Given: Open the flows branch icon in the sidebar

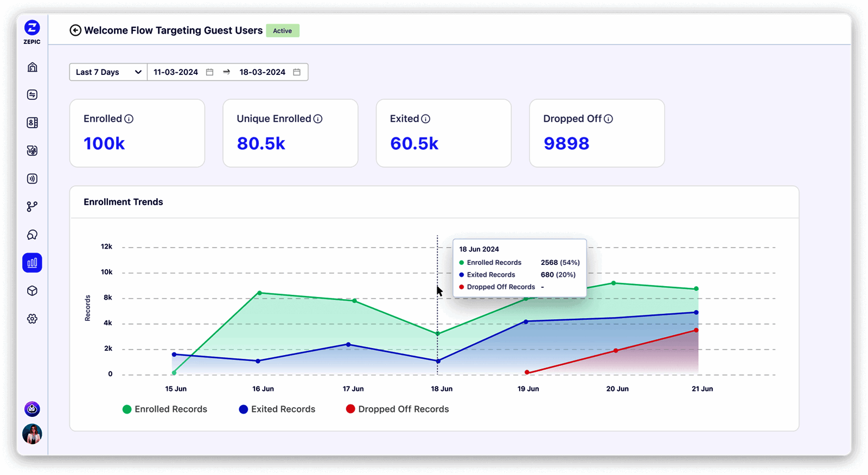Looking at the screenshot, I should tap(33, 207).
